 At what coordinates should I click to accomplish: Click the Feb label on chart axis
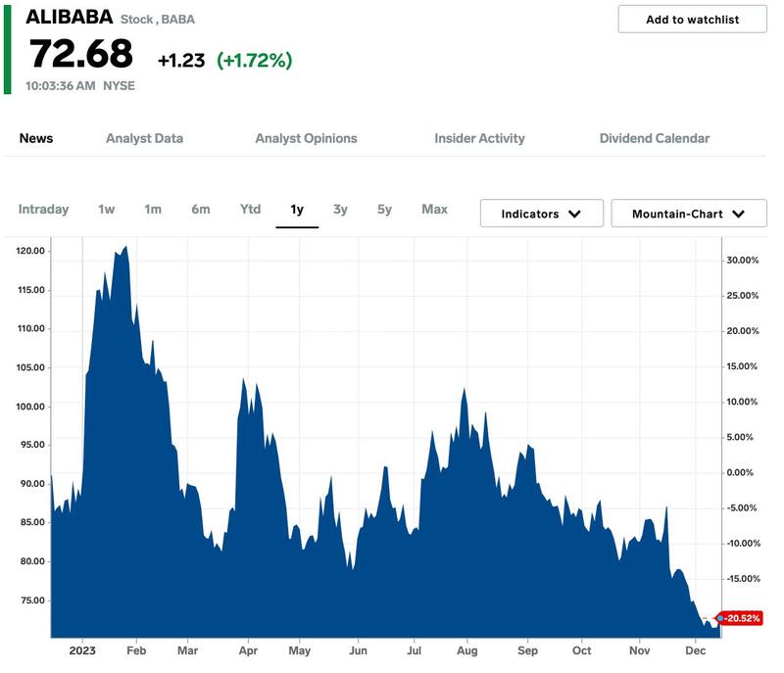[x=136, y=650]
